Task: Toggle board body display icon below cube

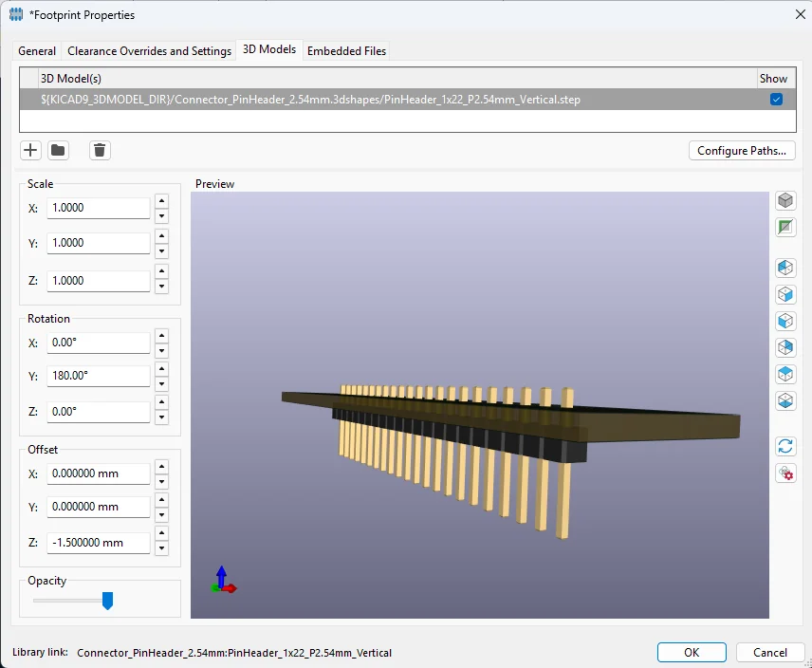Action: pos(785,227)
